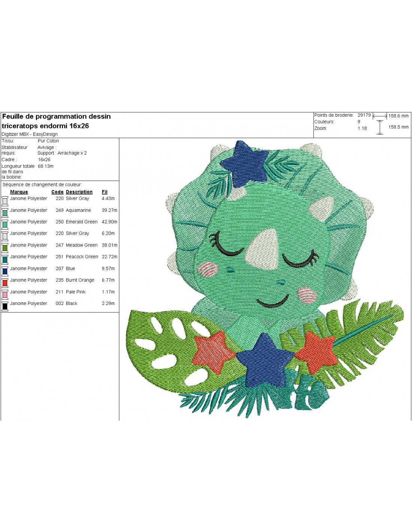Image resolution: width=412 pixels, height=532 pixels.
Task: Click the 'Aquamarine' description text
Action: coord(78,210)
